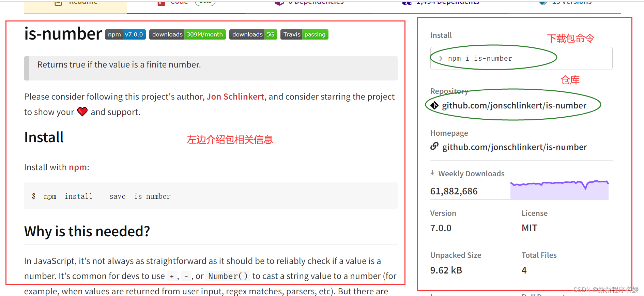Click the Unpacked Size label
The image size is (644, 296).
(456, 255)
